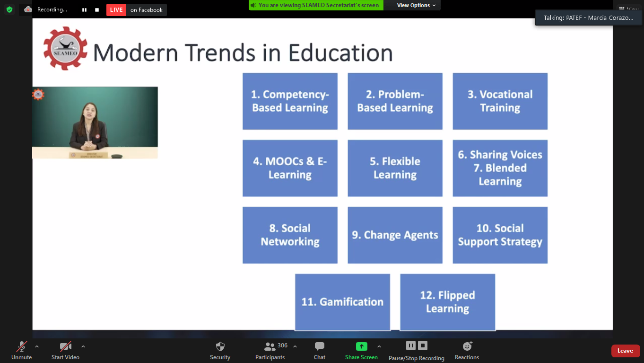The width and height of the screenshot is (644, 363).
Task: Click the green encryption shield icon
Action: tap(9, 9)
